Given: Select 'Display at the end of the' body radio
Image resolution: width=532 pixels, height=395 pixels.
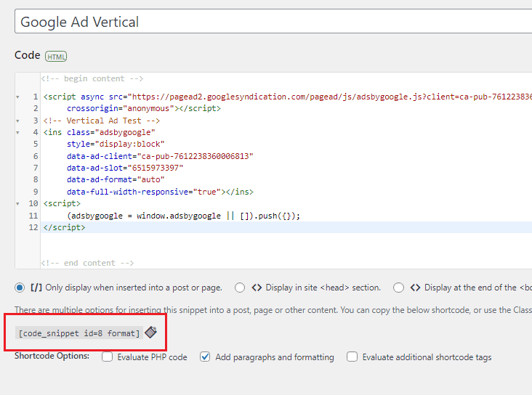Looking at the screenshot, I should (398, 288).
